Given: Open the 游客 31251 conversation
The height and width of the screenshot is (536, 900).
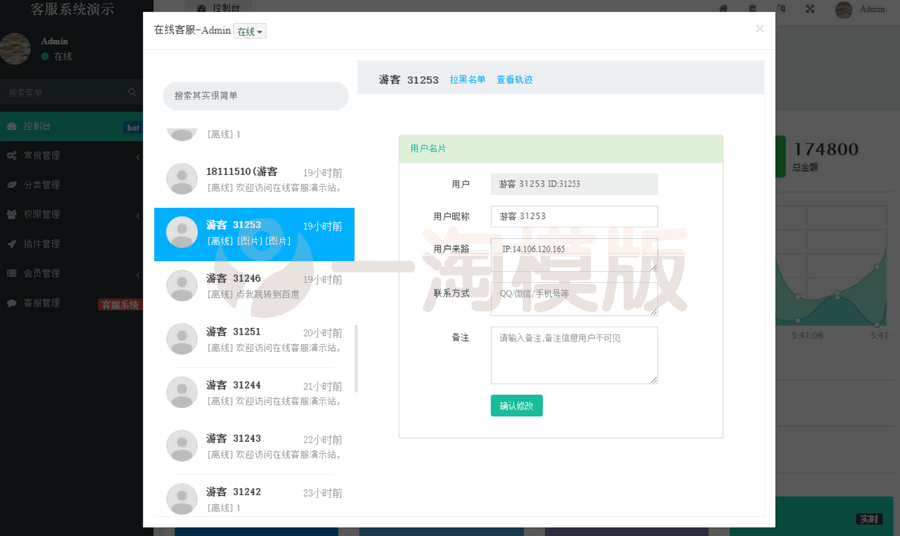Looking at the screenshot, I should [254, 340].
